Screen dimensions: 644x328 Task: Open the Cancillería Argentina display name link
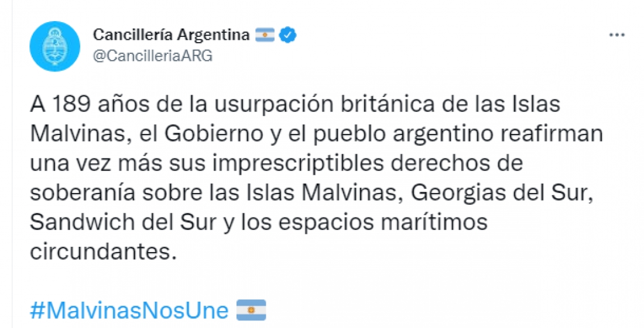click(x=172, y=35)
